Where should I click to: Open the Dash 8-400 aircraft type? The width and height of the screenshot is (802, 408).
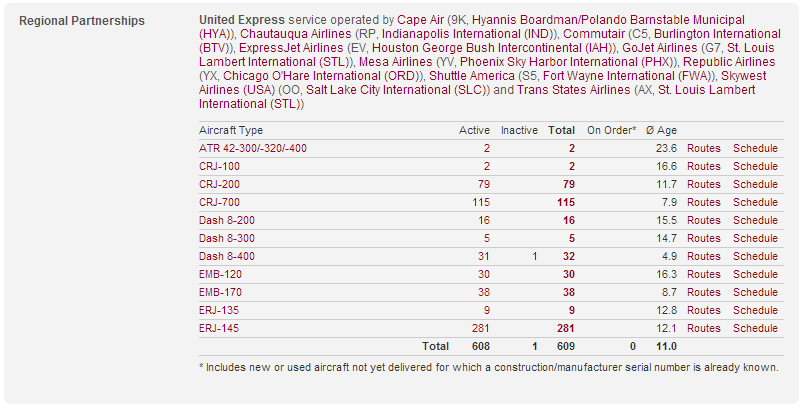[225, 256]
